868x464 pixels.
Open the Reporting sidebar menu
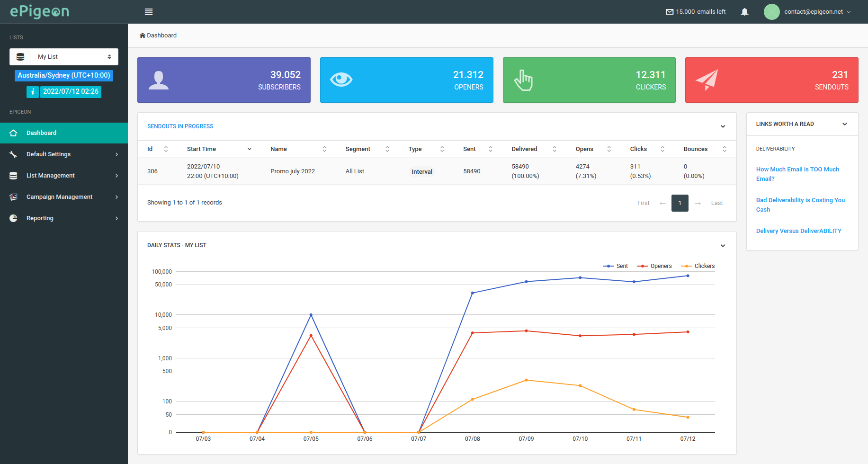tap(40, 218)
